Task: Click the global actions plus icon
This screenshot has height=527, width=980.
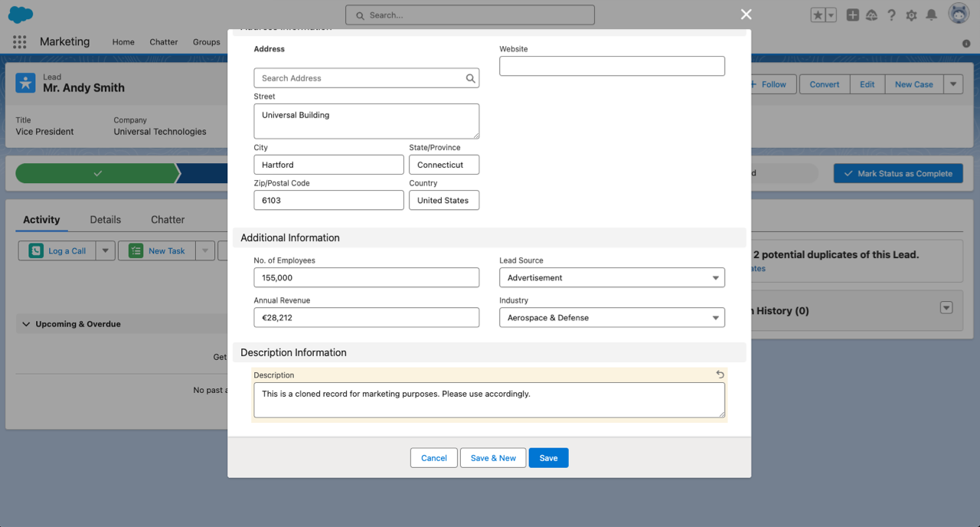Action: point(852,15)
